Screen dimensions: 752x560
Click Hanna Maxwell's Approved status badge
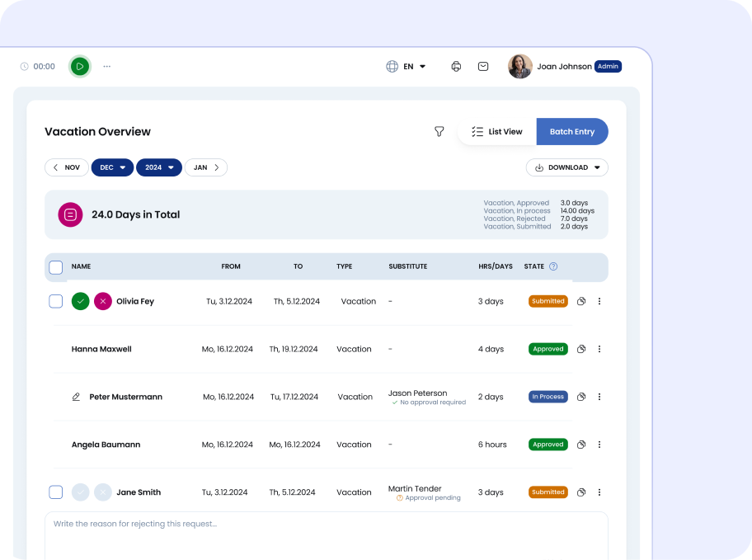coord(548,349)
